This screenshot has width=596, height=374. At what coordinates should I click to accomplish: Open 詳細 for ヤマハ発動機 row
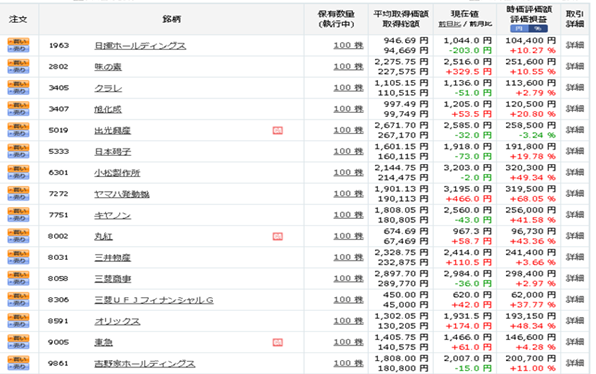[575, 194]
